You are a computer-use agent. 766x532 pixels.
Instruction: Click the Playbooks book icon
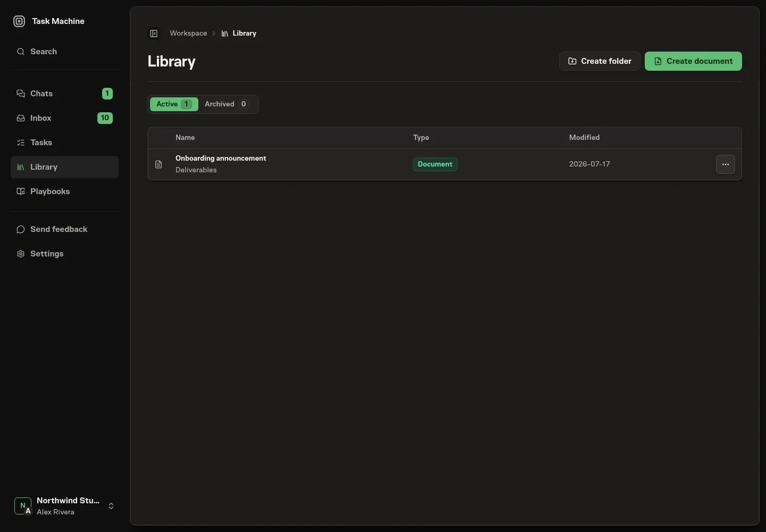21,192
